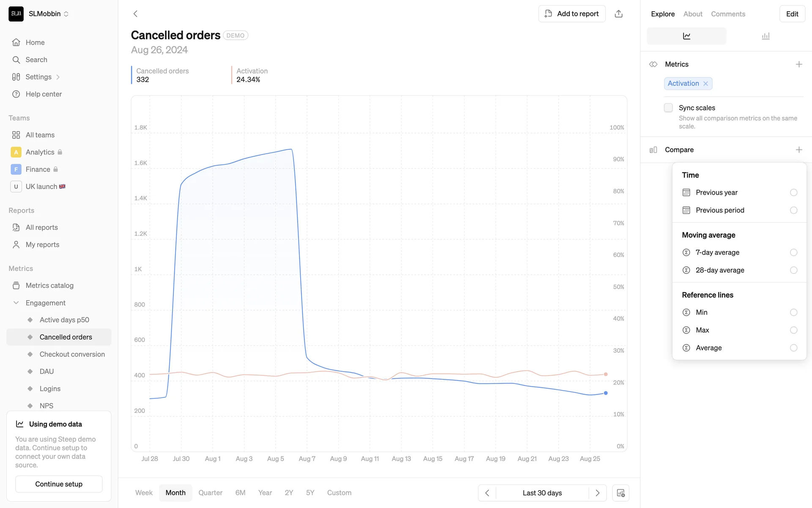Switch to the bar chart view
This screenshot has width=812, height=508.
tap(765, 36)
